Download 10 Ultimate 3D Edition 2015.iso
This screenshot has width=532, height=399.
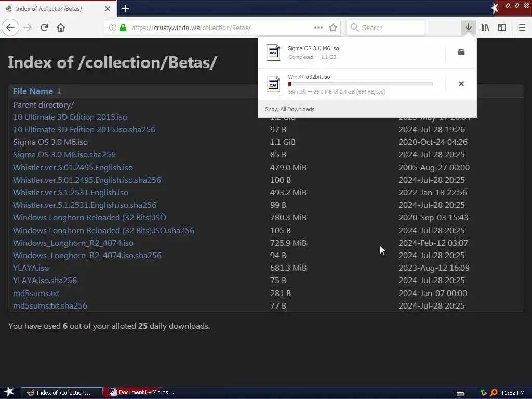pyautogui.click(x=70, y=117)
